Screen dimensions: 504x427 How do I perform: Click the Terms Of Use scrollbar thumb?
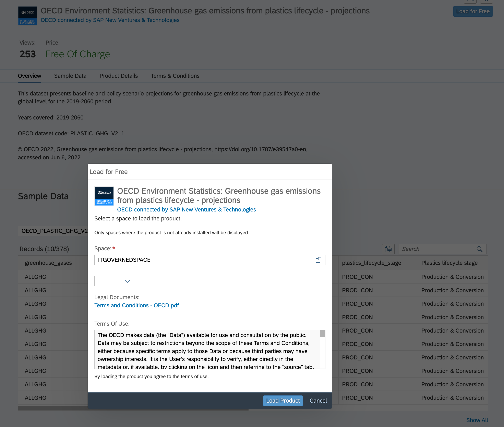tap(323, 334)
